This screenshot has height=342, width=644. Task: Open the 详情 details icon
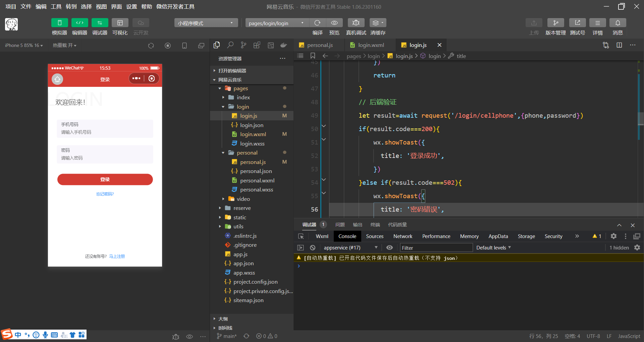(597, 23)
